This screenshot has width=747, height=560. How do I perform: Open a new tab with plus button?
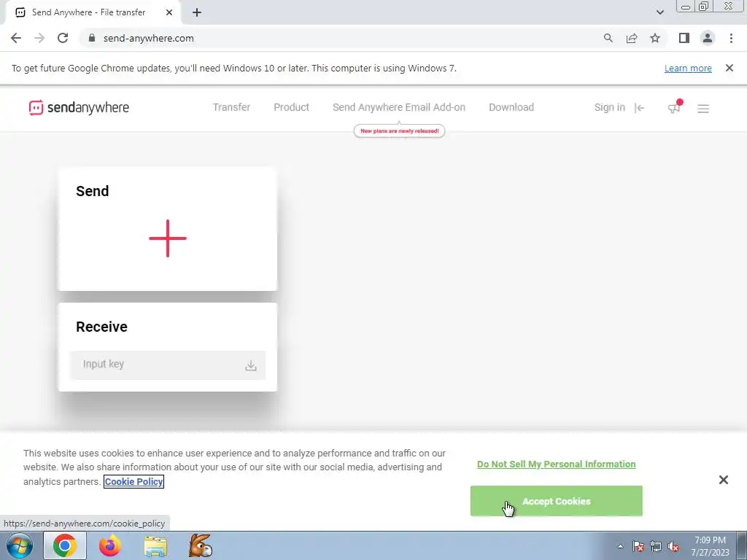tap(197, 12)
